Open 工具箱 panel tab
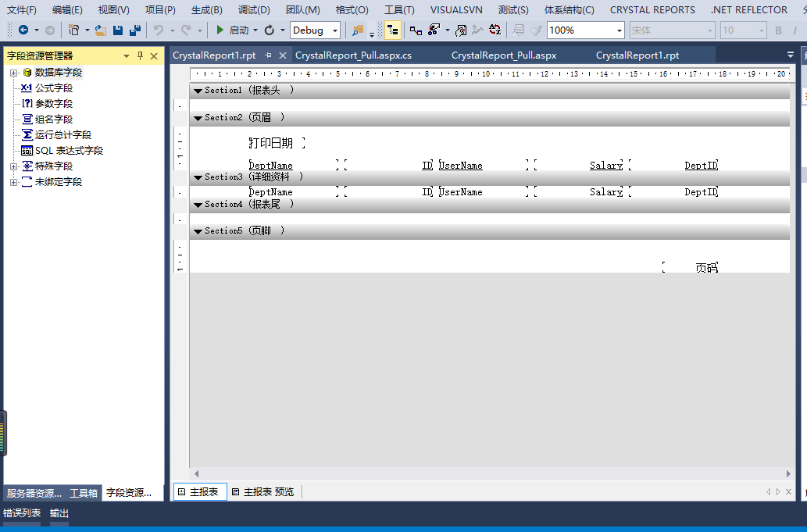The width and height of the screenshot is (807, 532). [x=84, y=493]
